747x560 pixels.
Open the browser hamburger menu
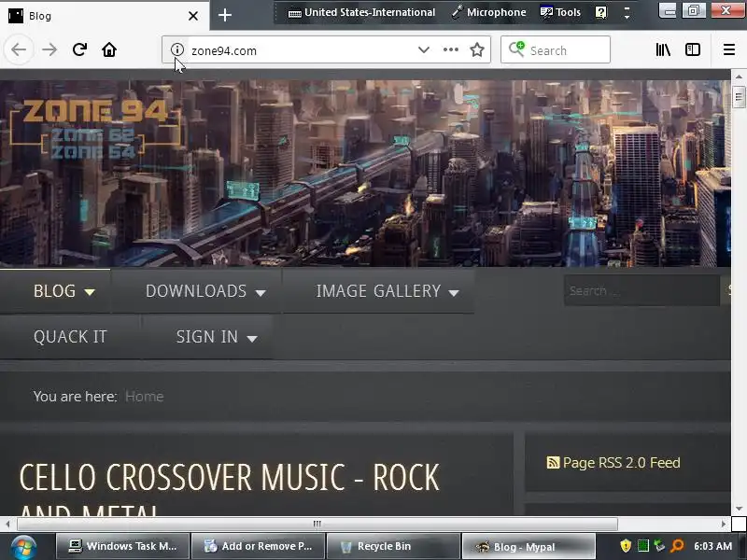729,49
